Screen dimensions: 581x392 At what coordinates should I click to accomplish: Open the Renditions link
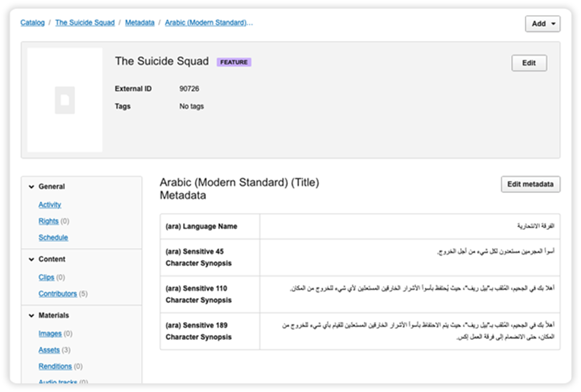point(55,366)
